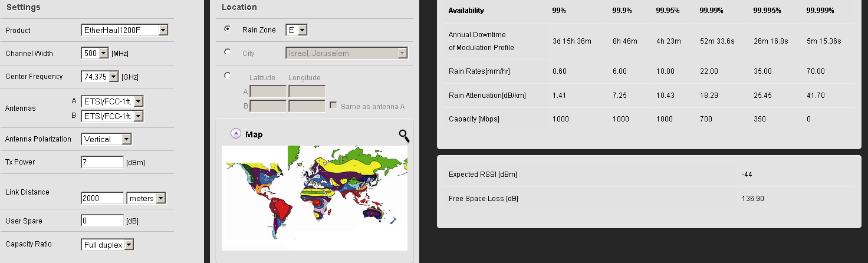Screen dimensions: 868x263
Task: Select the City location radio button
Action: 228,52
